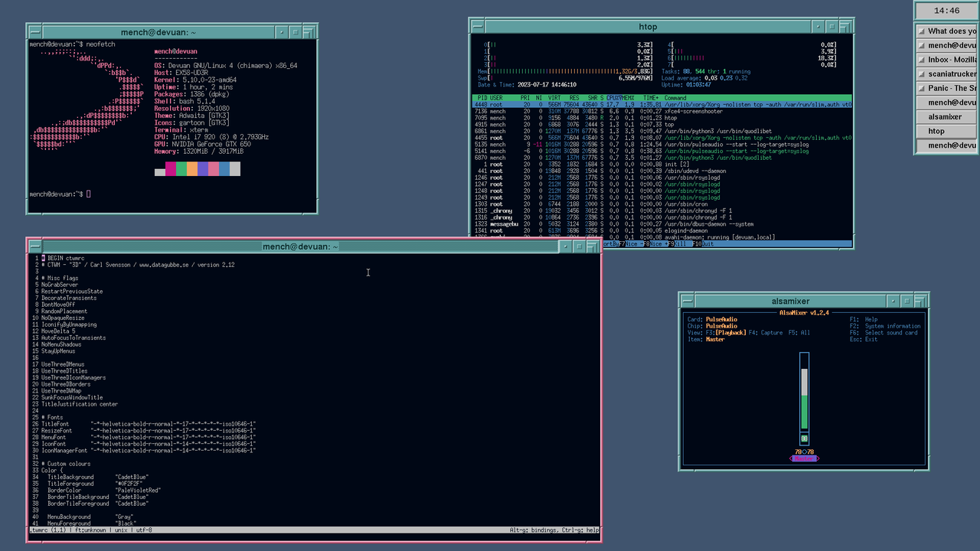
Task: Select 'What does yo' entry in icon manager
Action: [947, 31]
